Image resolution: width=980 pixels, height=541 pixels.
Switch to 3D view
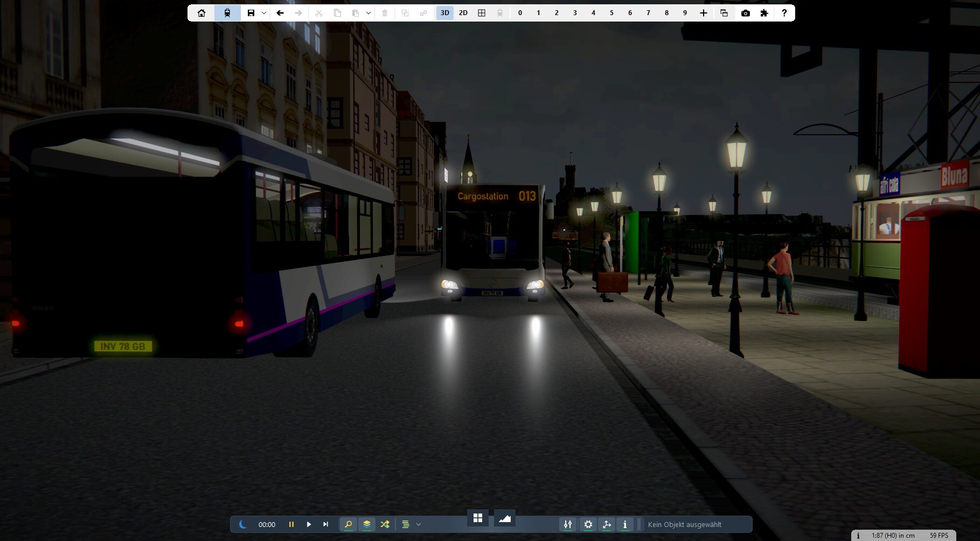[x=444, y=13]
